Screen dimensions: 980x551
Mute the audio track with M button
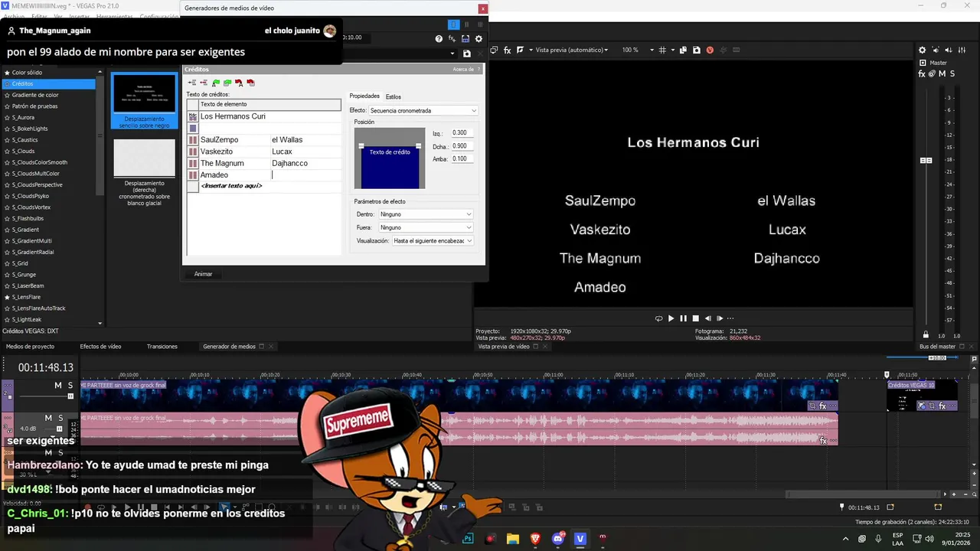[47, 418]
